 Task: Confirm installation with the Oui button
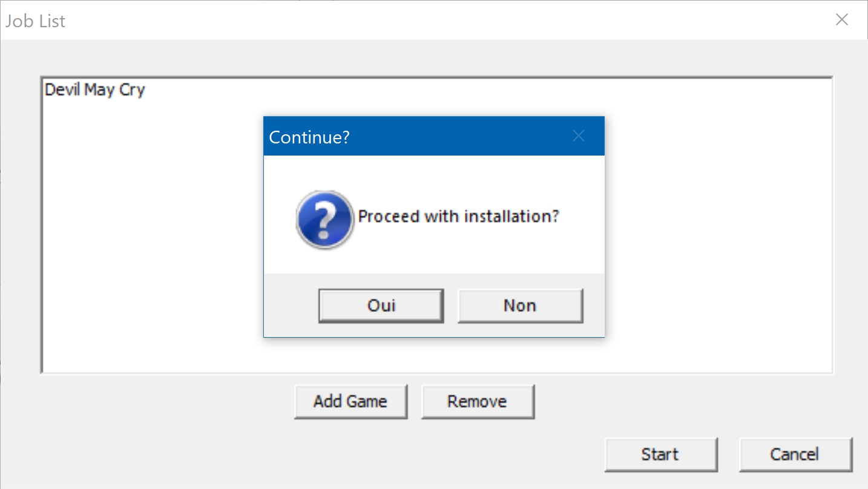pos(381,306)
